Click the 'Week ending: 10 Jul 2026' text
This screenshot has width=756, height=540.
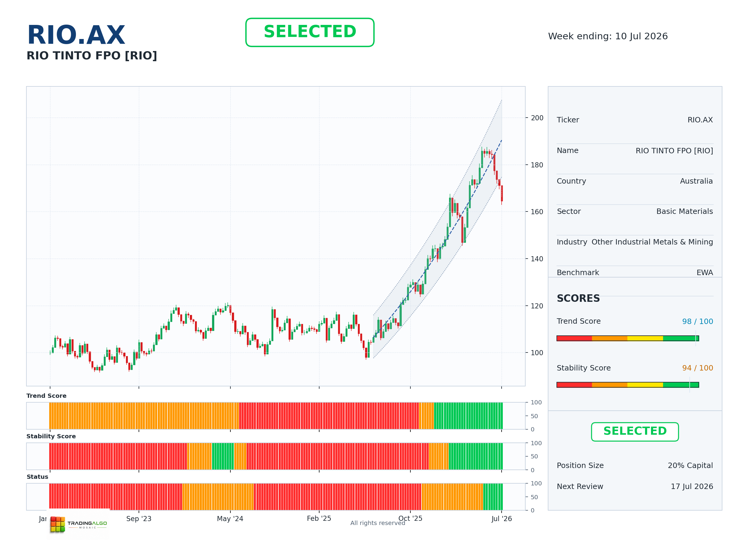coord(608,36)
